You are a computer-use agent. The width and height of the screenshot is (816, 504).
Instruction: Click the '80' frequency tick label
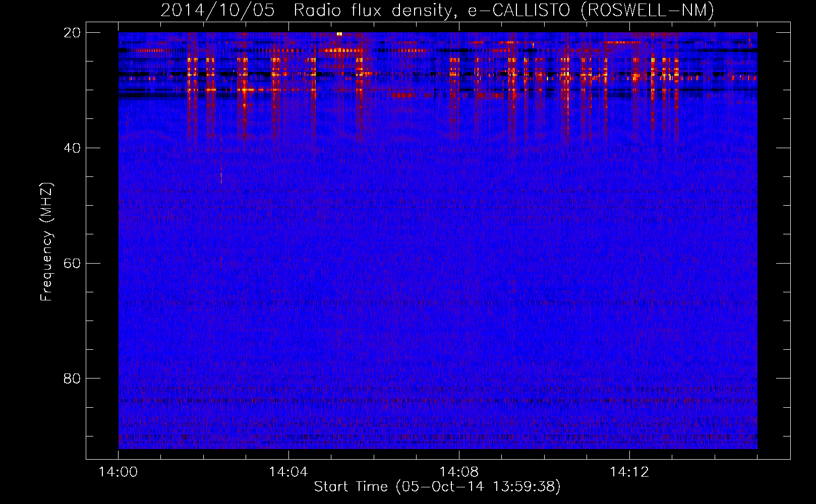[x=72, y=379]
